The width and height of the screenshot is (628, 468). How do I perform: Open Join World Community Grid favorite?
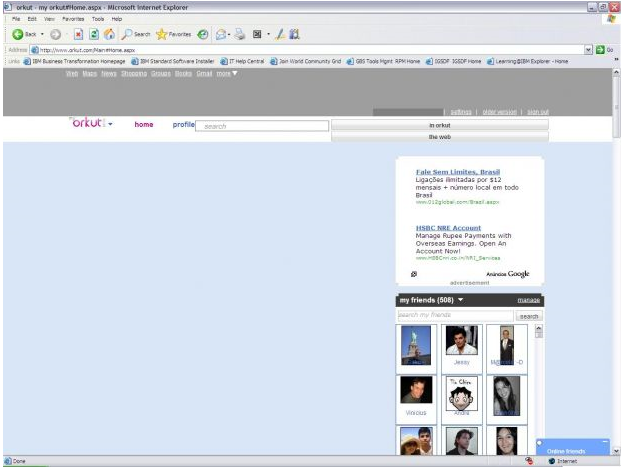[306, 61]
